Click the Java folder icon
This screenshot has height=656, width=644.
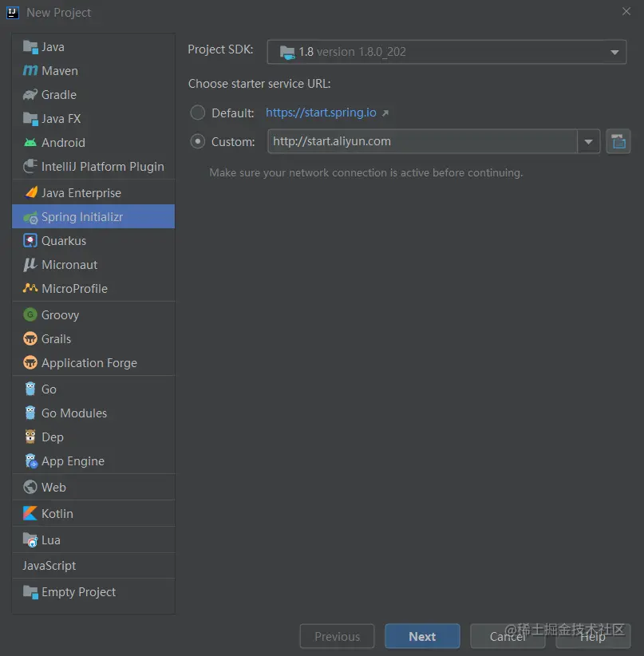30,47
